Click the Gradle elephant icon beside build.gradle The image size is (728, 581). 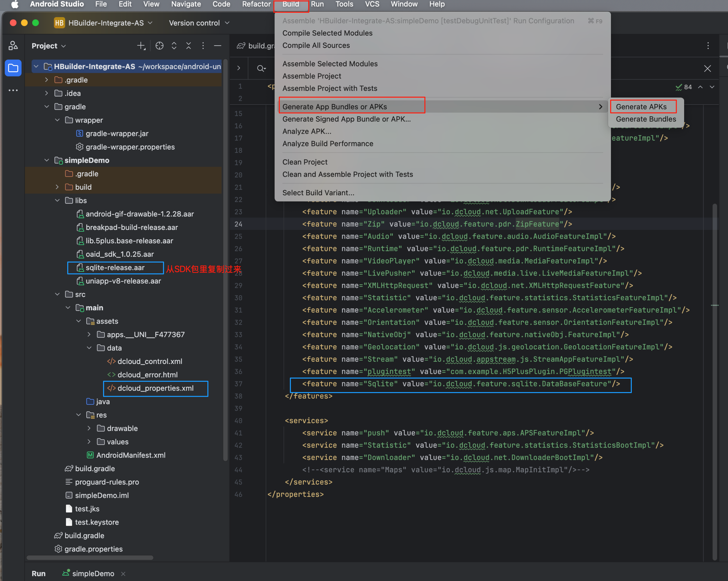(69, 468)
